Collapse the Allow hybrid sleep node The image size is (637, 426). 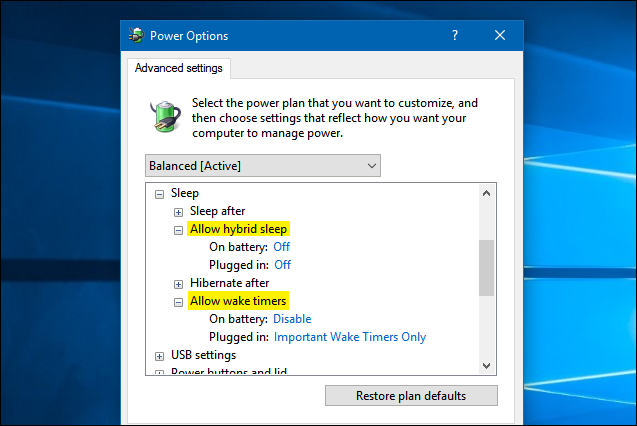pyautogui.click(x=179, y=229)
